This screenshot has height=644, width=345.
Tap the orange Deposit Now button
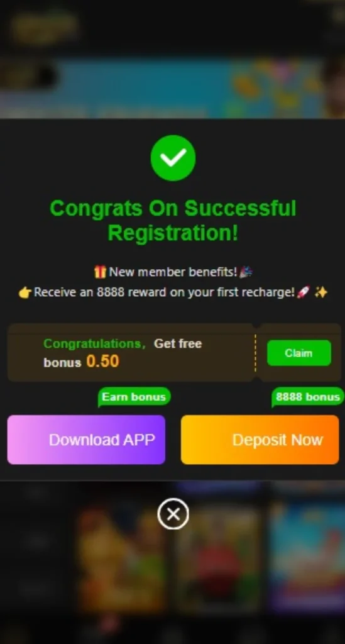(x=260, y=440)
